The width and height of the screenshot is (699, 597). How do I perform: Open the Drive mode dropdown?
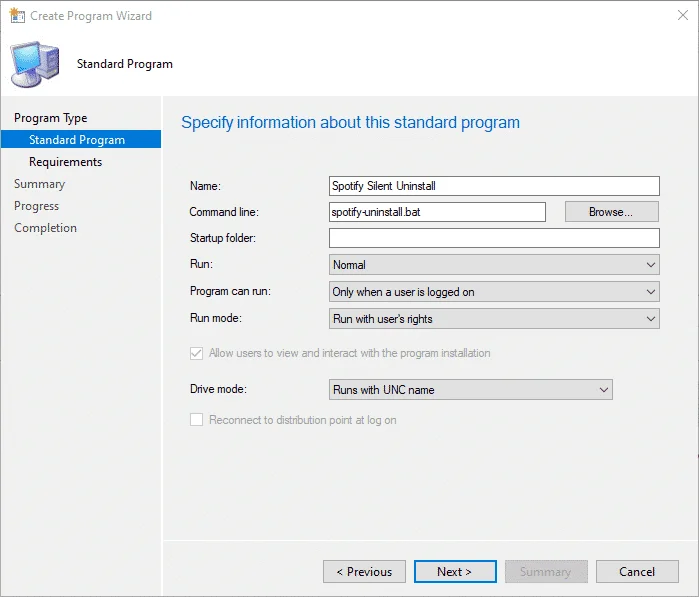[x=471, y=390]
